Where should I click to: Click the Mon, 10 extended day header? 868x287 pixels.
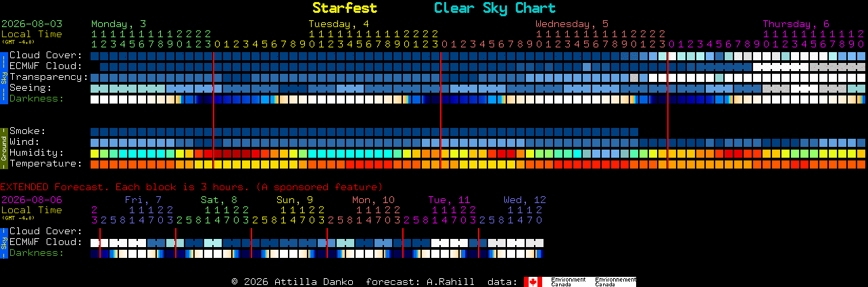coord(373,200)
